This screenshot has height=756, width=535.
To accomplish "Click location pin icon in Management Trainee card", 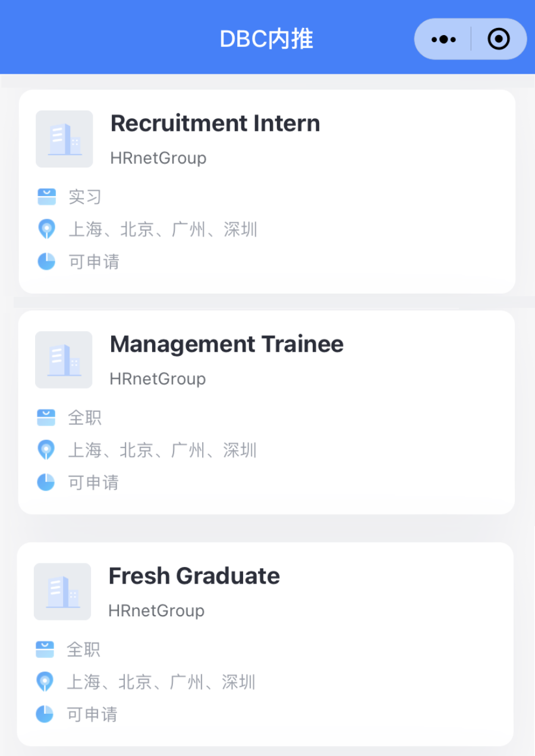I will 46,449.
